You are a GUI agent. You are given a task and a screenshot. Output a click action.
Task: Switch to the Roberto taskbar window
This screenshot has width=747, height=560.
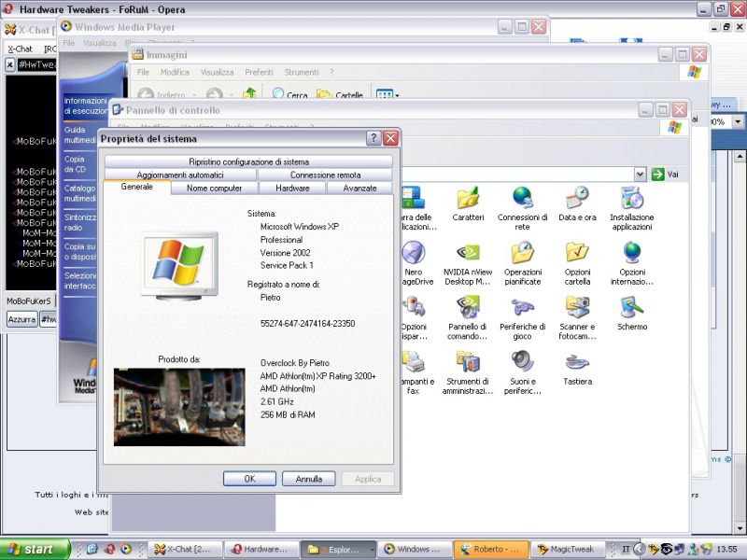[x=491, y=550]
